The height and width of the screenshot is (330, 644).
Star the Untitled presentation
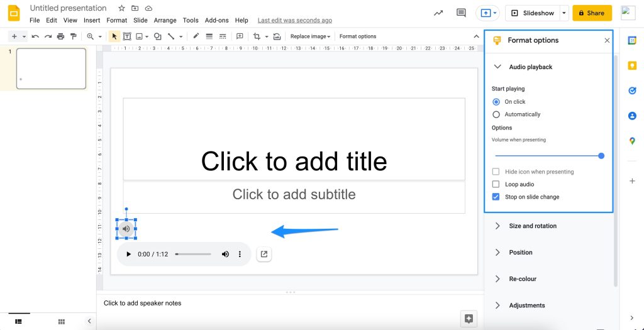tap(121, 8)
